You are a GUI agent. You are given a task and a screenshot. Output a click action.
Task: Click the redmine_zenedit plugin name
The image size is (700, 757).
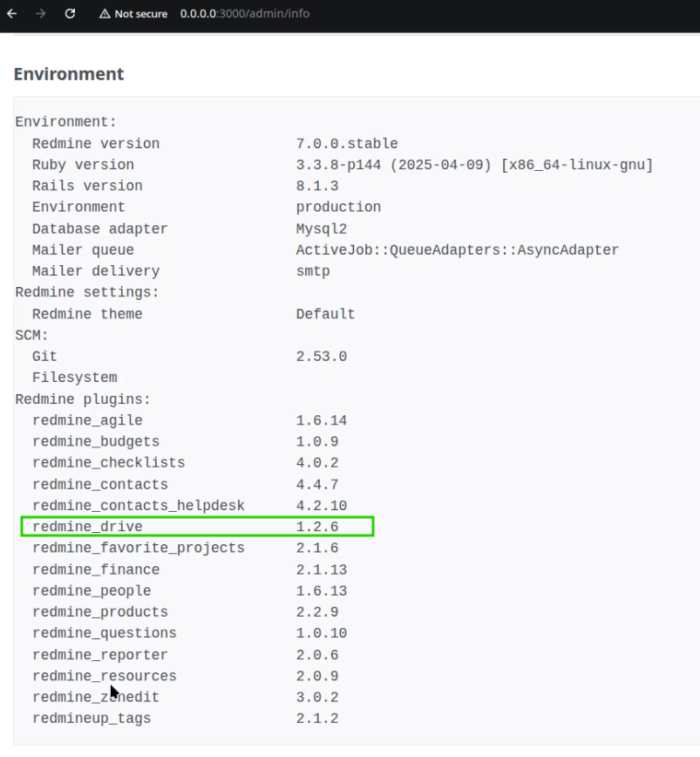(x=96, y=697)
